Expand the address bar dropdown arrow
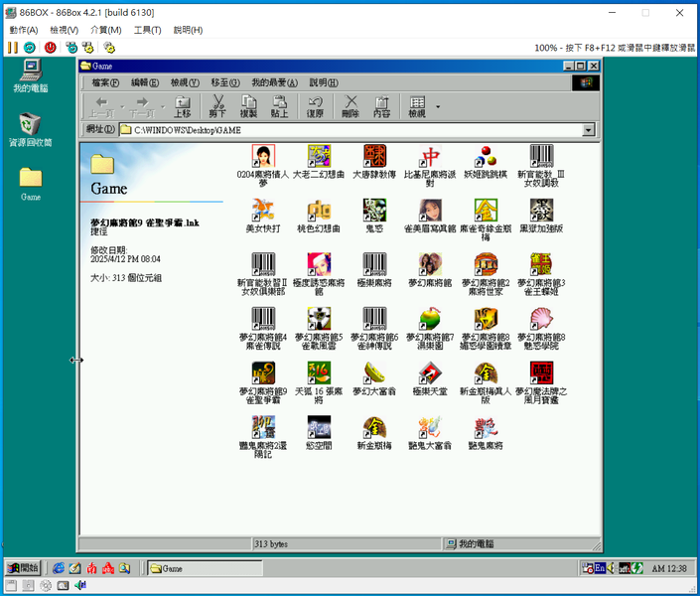This screenshot has height=596, width=700. click(589, 130)
